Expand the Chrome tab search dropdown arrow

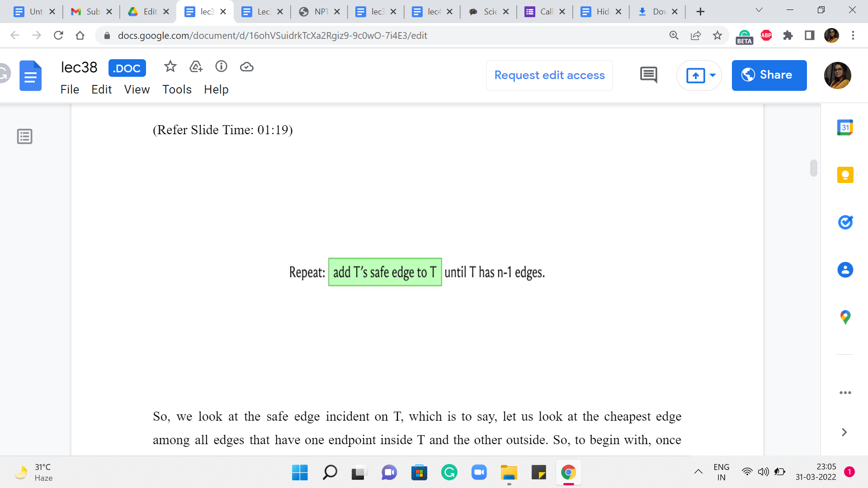point(759,10)
